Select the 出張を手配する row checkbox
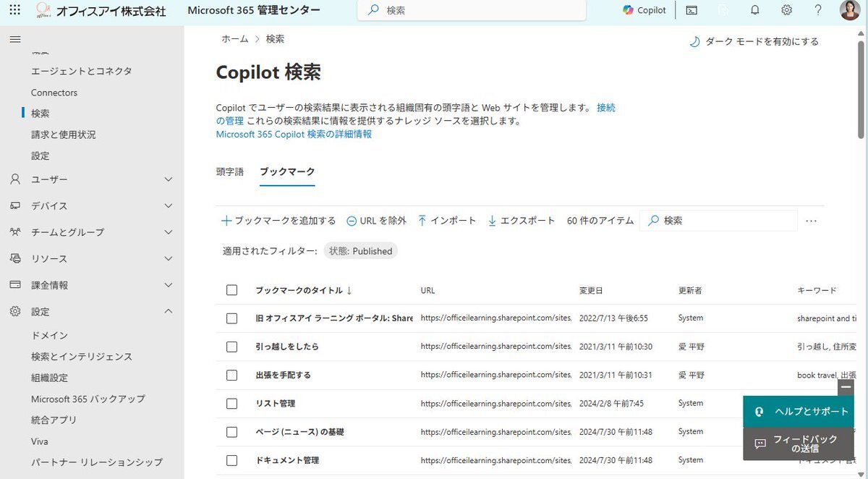 (x=231, y=375)
